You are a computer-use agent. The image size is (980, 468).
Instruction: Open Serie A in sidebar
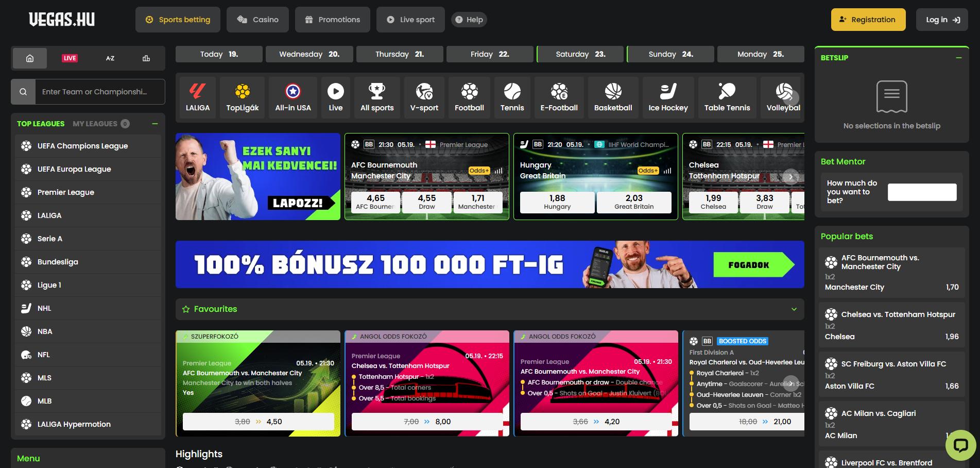tap(88, 239)
